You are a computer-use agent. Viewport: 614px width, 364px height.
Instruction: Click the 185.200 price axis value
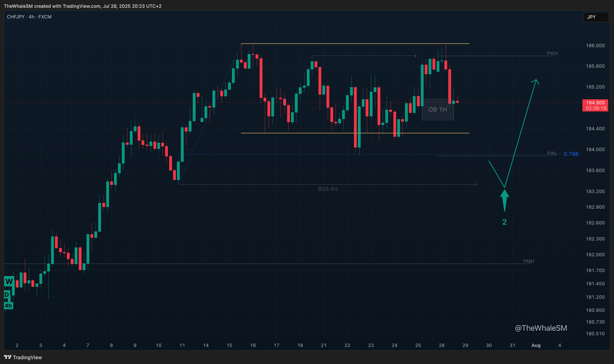(595, 87)
